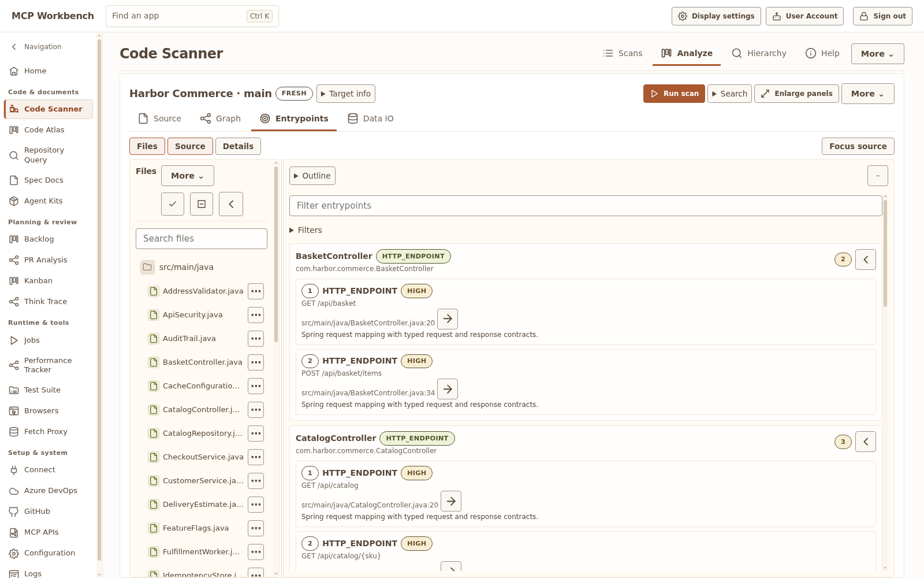
Task: Open the More dropdown beside Enlarge panels
Action: [868, 94]
